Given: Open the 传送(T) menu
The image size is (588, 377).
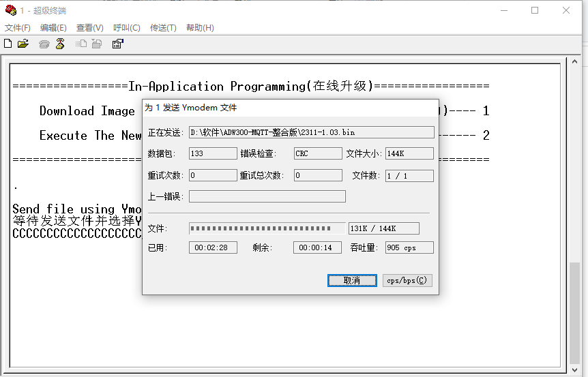Looking at the screenshot, I should tap(163, 28).
